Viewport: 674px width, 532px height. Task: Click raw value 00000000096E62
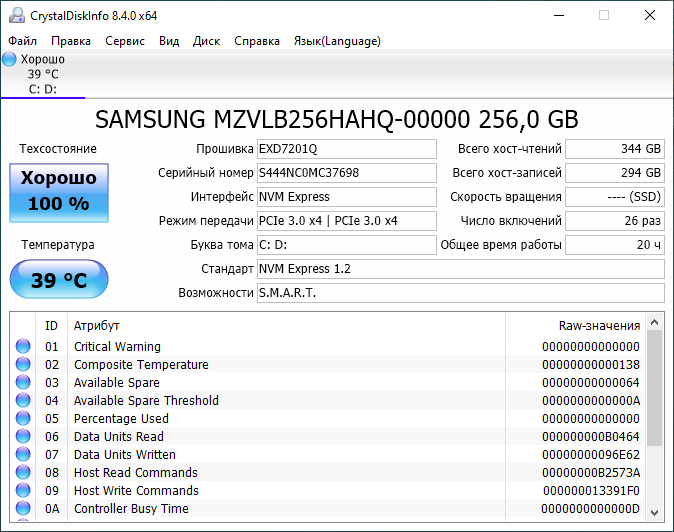591,455
